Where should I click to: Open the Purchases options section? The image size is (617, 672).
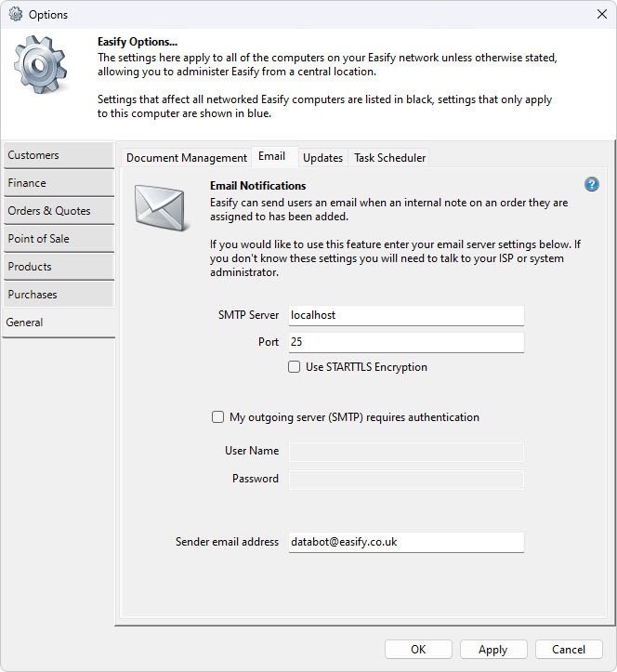coord(58,295)
